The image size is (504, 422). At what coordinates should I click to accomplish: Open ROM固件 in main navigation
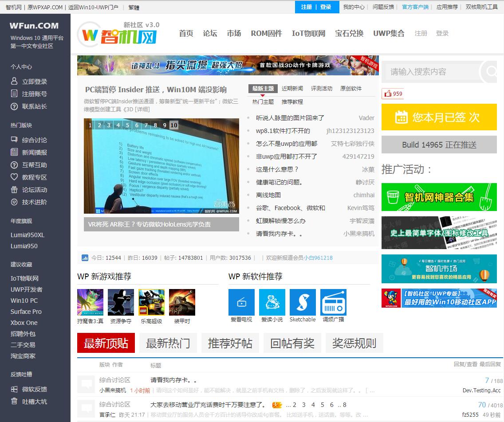266,33
